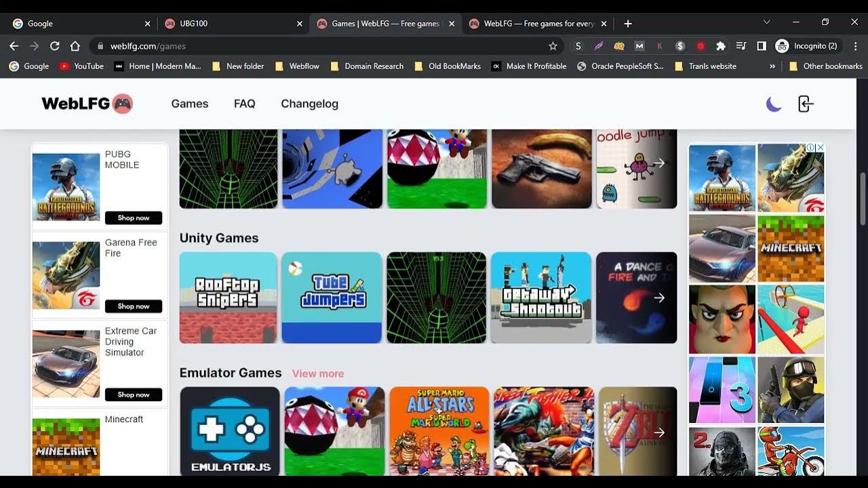Viewport: 868px width, 488px height.
Task: Open the Oracle PeopleSoft bookmark
Action: 620,66
